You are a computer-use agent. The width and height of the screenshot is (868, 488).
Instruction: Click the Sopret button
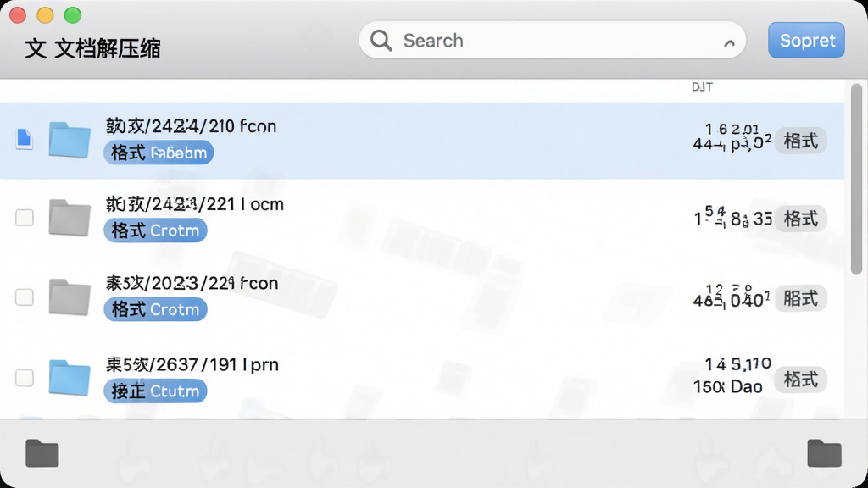(806, 40)
